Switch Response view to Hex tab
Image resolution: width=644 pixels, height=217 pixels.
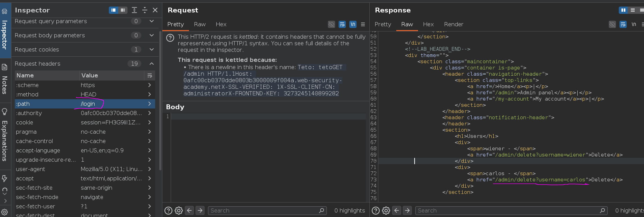point(428,24)
